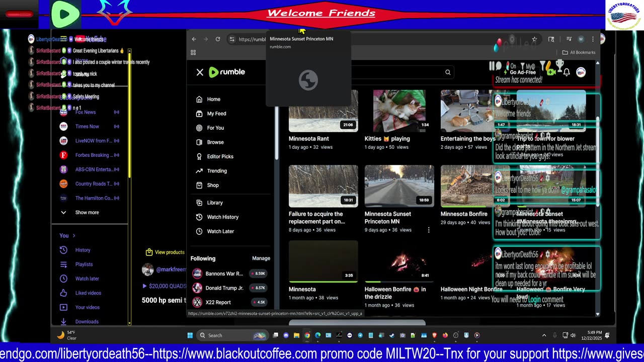Bookmark this page with the star icon
This screenshot has height=362, width=644.
coord(534,39)
